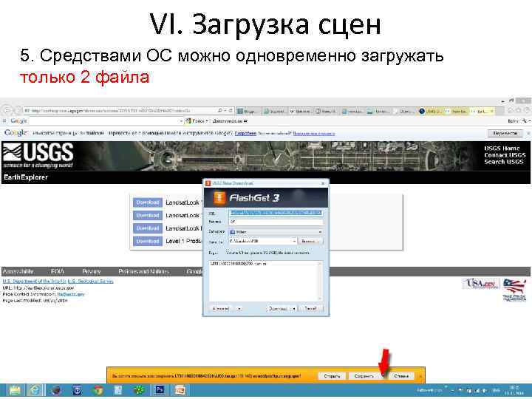Open the arrow next to Advanced button
The image size is (532, 399).
tap(239, 309)
